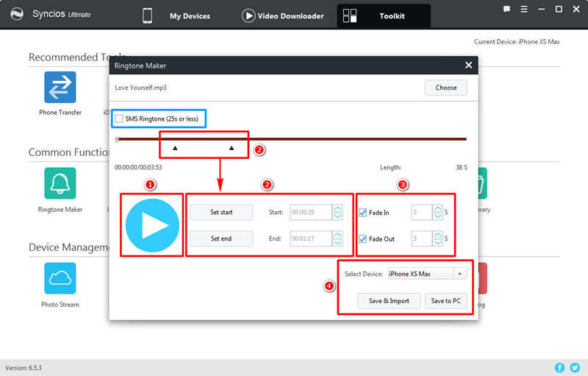Open the feedback chat bubble icon
The height and width of the screenshot is (376, 588).
506,9
